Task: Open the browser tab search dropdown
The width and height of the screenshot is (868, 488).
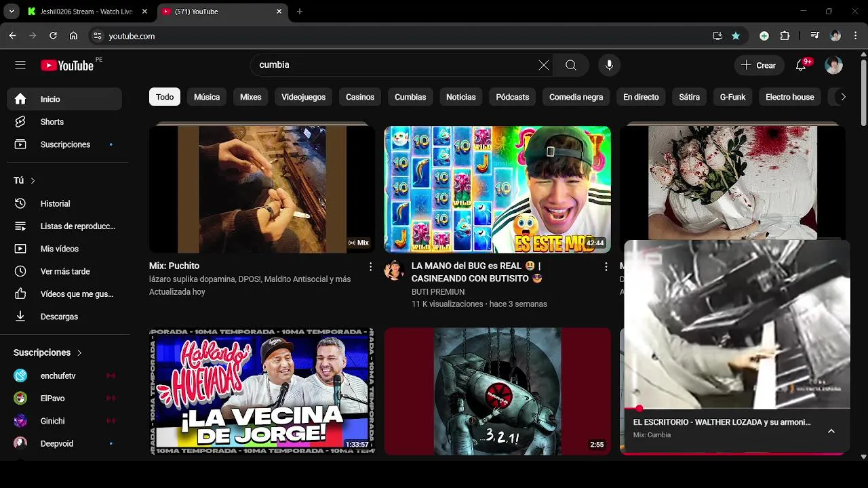Action: pyautogui.click(x=12, y=12)
